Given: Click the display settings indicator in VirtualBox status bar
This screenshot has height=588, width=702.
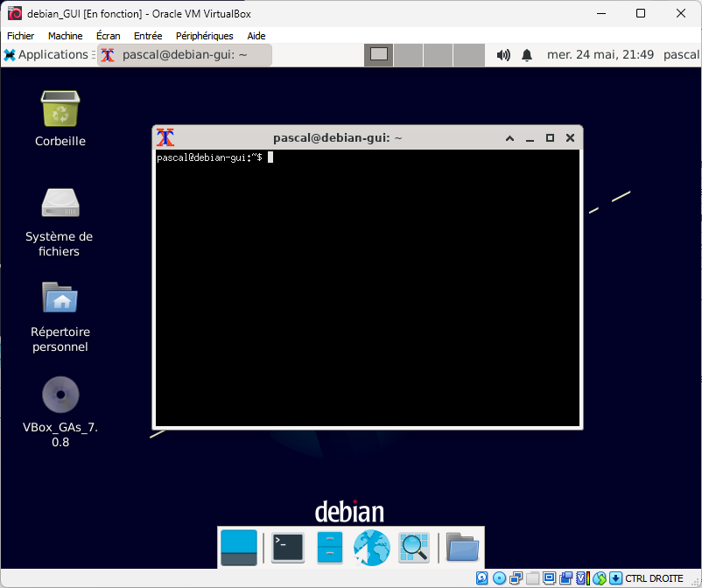Looking at the screenshot, I should (549, 578).
